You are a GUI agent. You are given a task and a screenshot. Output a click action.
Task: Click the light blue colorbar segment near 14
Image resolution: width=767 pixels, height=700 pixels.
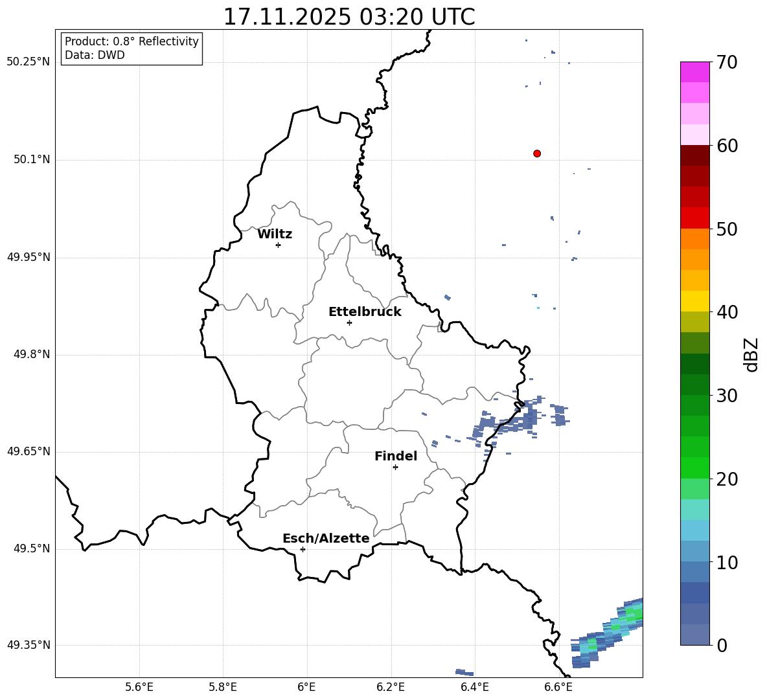(695, 530)
